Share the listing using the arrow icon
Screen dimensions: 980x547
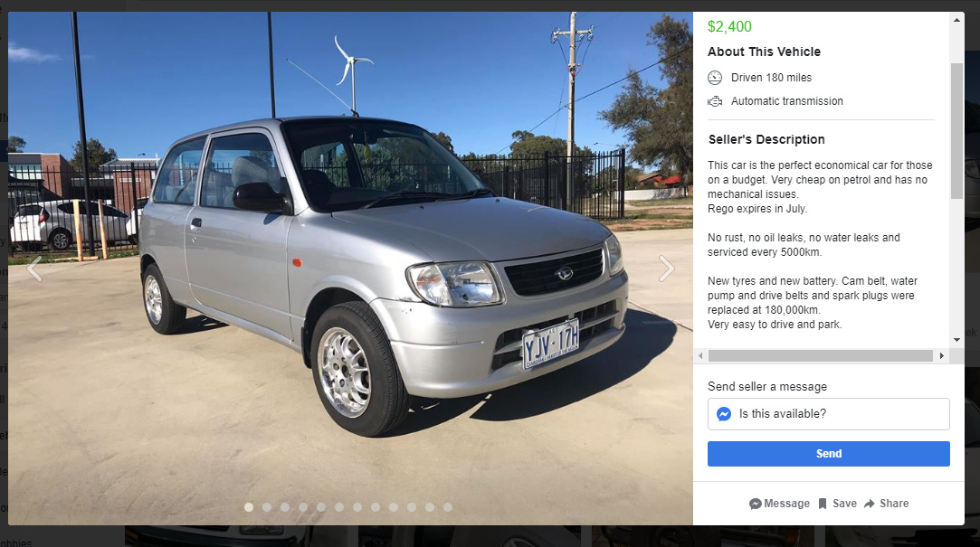click(x=870, y=504)
